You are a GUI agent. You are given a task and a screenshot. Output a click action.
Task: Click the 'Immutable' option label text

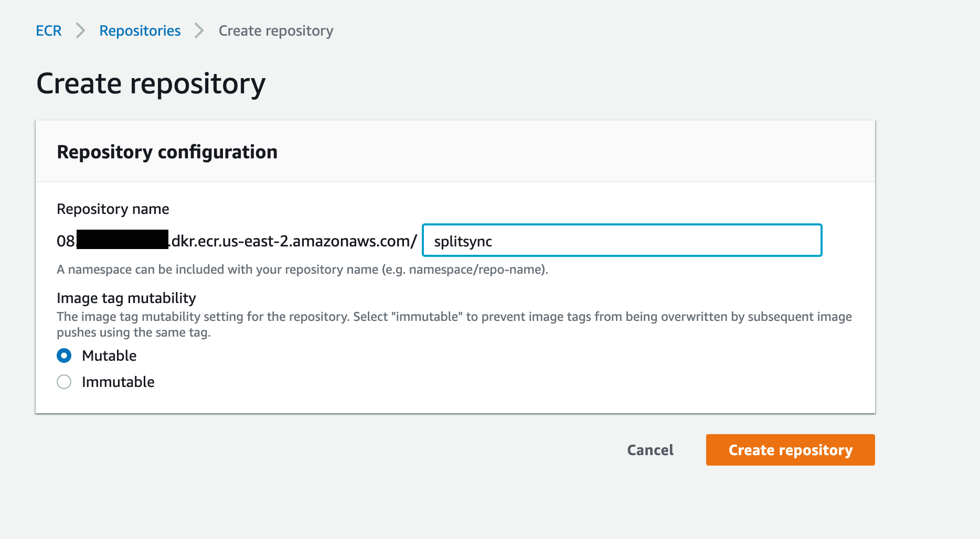click(x=118, y=382)
